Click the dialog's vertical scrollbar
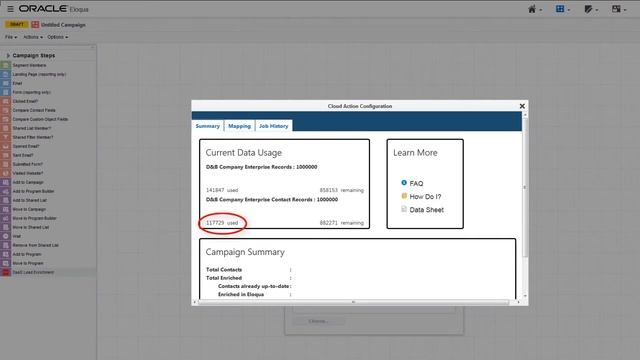This screenshot has width=640, height=360. (x=525, y=187)
